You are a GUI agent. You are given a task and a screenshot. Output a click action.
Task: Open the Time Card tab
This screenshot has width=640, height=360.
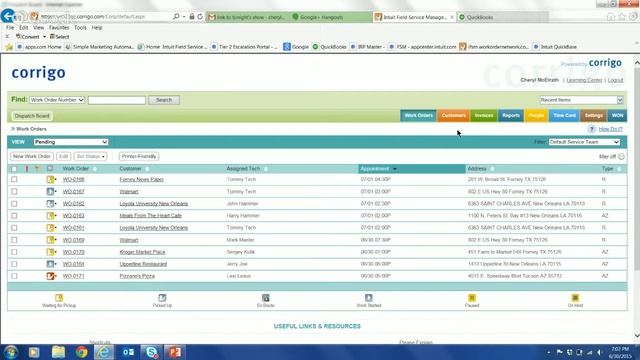pyautogui.click(x=564, y=116)
